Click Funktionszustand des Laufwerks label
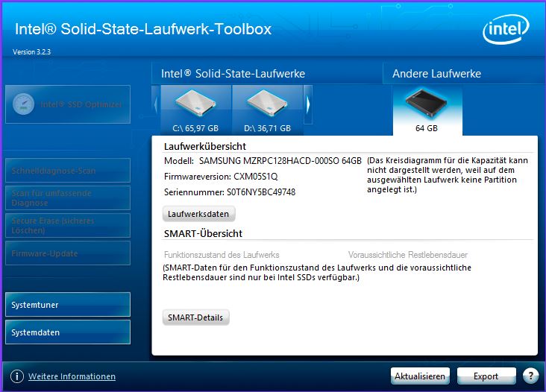The image size is (546, 392). pos(222,255)
